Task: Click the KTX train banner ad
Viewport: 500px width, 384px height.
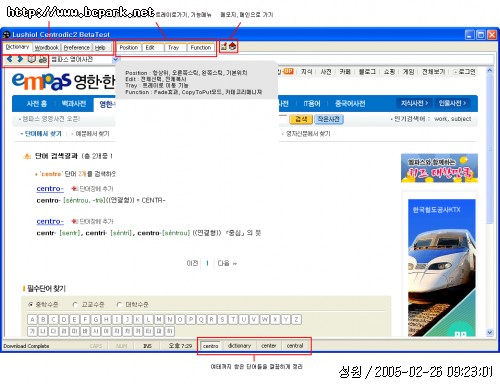Action: [442, 268]
